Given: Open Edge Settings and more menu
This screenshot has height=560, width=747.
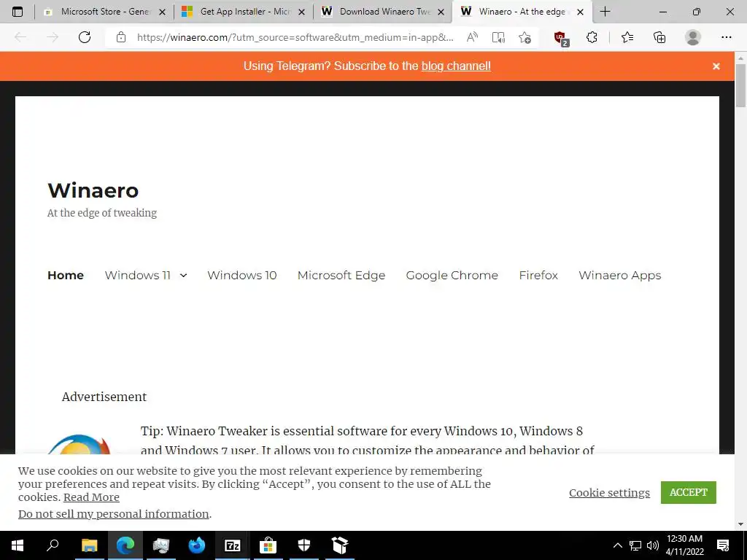Looking at the screenshot, I should tap(726, 37).
